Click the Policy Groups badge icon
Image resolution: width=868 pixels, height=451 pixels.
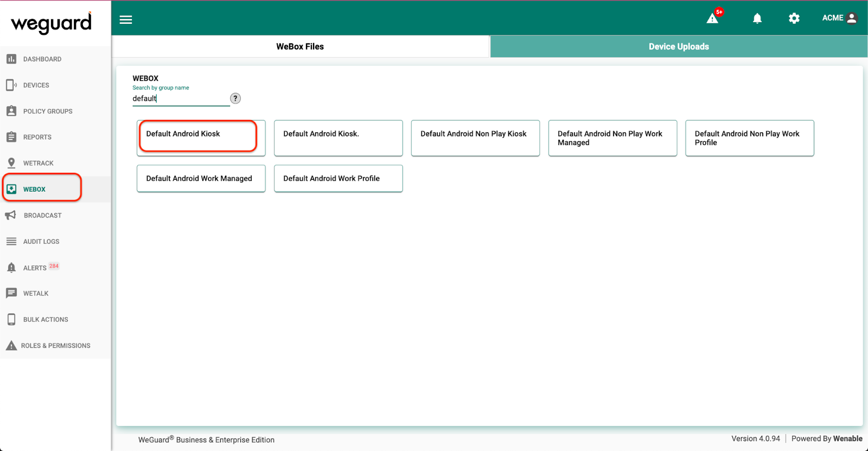tap(11, 111)
